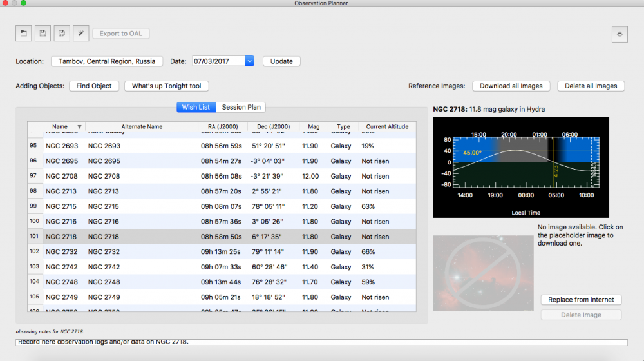Click the 31% altitude cell

pyautogui.click(x=368, y=267)
